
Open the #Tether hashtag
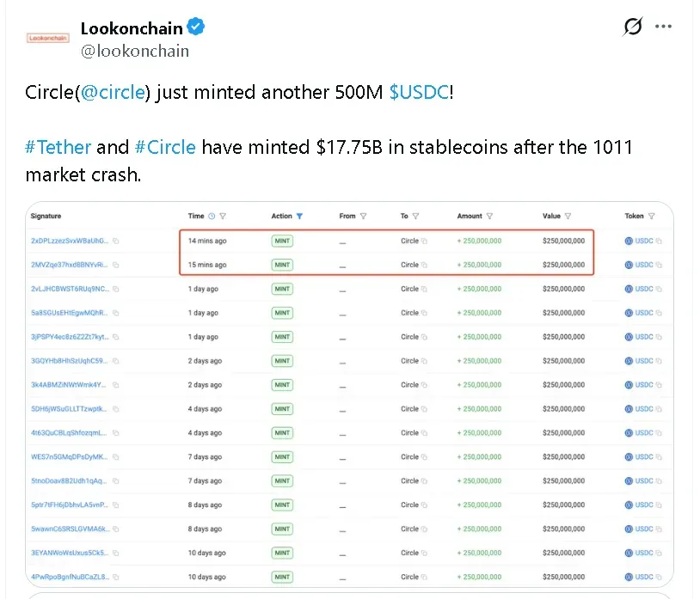[58, 147]
